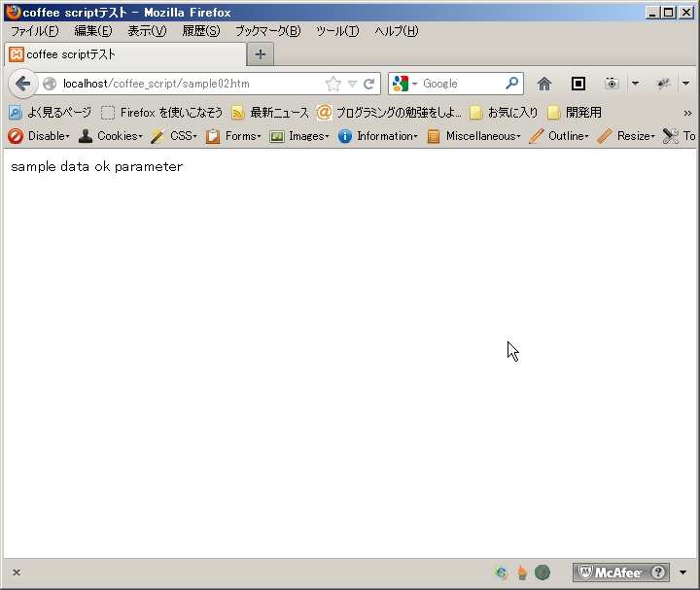Go back with the back arrow button
The height and width of the screenshot is (590, 700).
[x=21, y=84]
